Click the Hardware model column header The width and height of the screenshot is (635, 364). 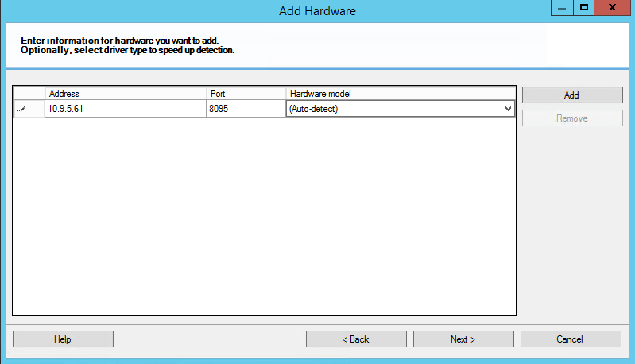click(x=400, y=94)
